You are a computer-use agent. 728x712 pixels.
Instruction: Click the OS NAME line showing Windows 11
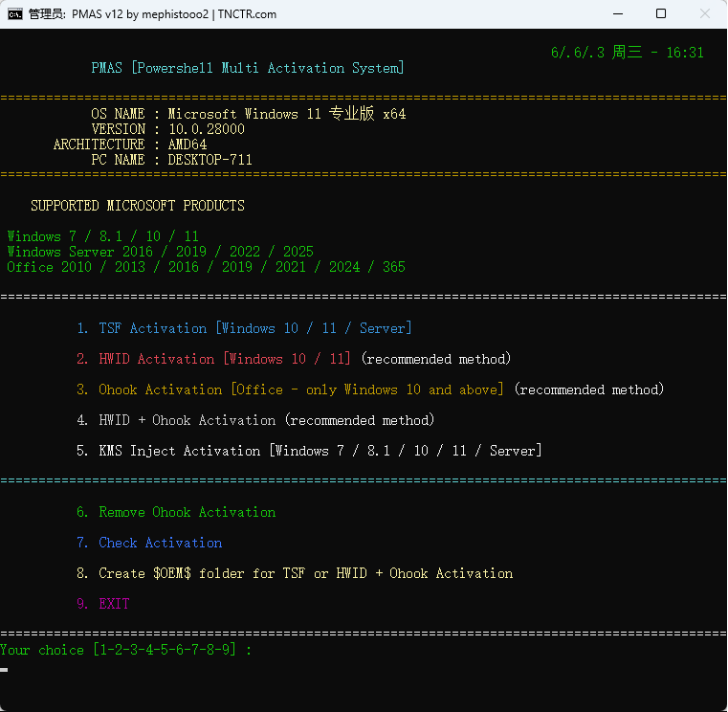click(249, 114)
